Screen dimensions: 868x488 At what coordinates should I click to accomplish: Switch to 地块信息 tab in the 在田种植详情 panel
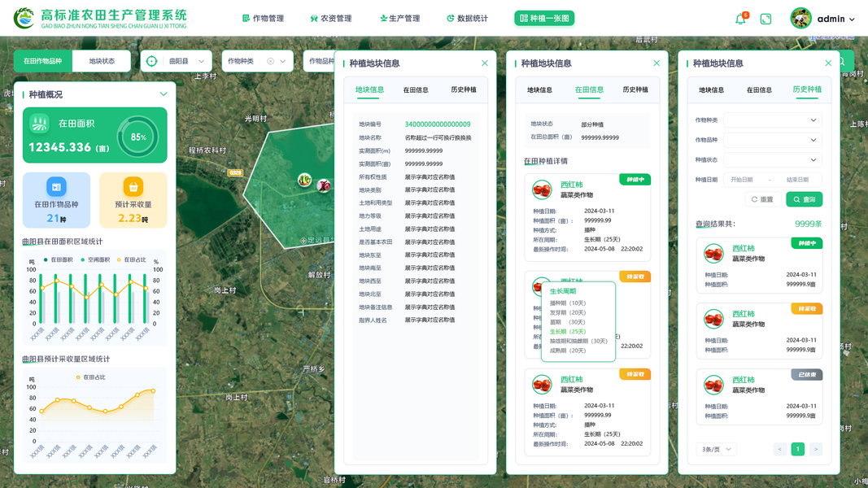tap(539, 90)
